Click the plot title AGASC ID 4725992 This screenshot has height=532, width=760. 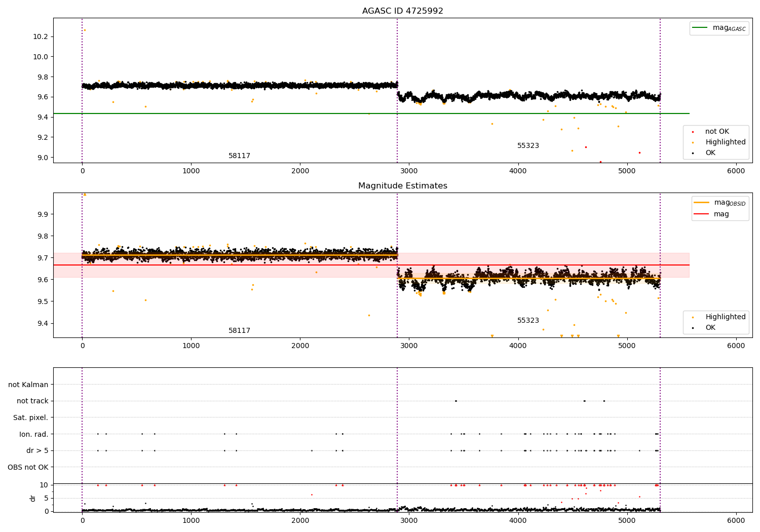coord(402,11)
